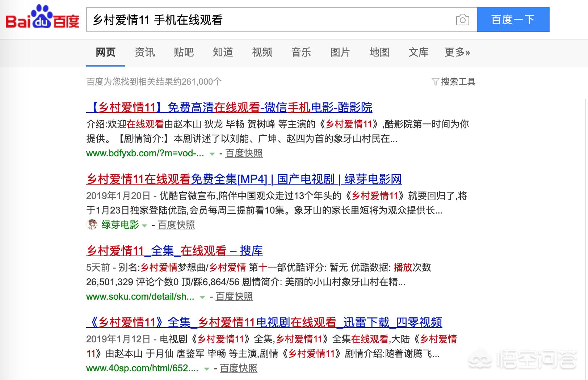Open 百度快照 for the 绿芽电影 result

pyautogui.click(x=176, y=225)
